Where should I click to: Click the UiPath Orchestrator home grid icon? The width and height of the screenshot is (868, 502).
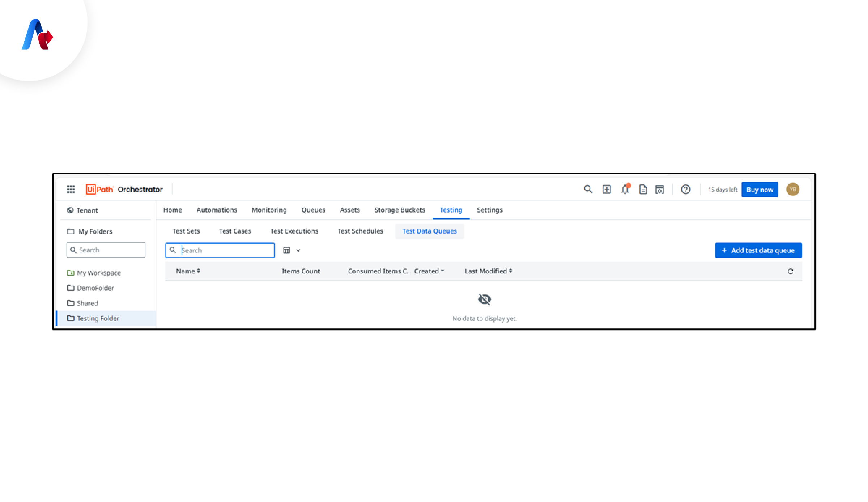(x=70, y=190)
